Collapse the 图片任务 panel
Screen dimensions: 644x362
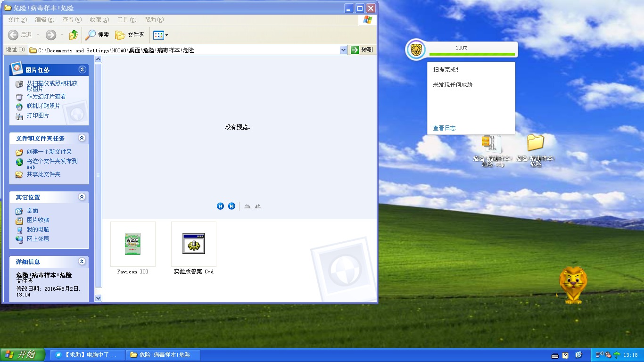[x=82, y=70]
